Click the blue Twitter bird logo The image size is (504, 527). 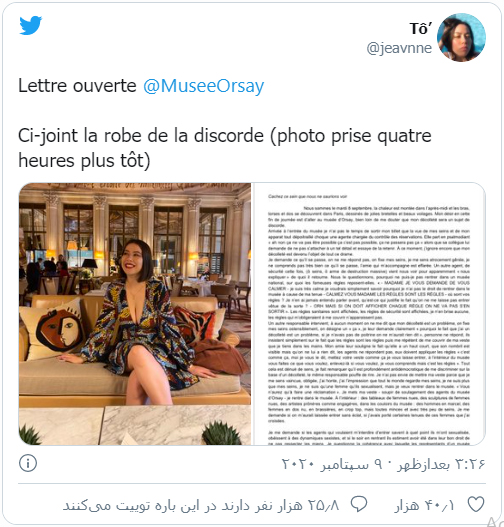(x=31, y=25)
